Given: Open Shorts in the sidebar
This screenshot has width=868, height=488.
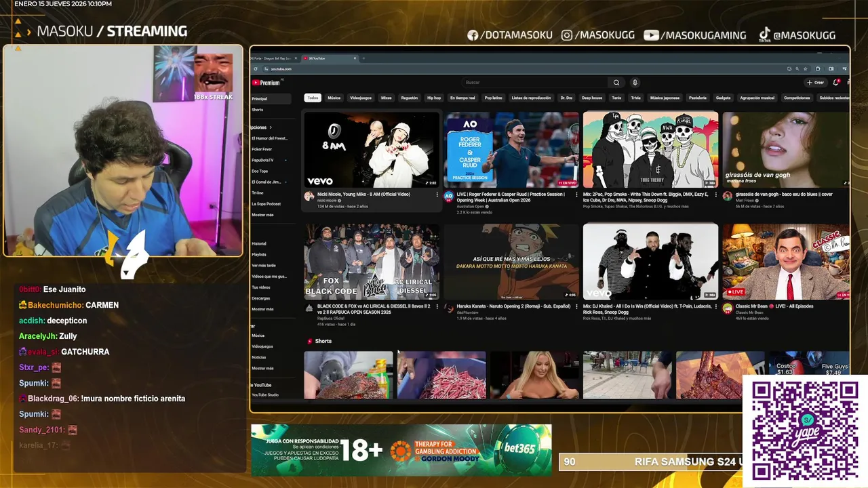Looking at the screenshot, I should point(258,110).
